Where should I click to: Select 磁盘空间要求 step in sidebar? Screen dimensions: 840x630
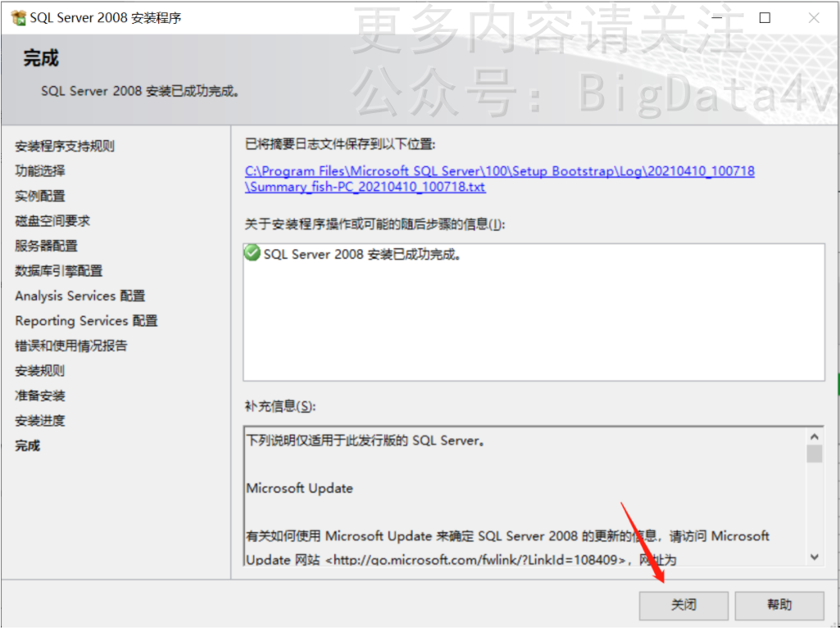click(x=52, y=220)
